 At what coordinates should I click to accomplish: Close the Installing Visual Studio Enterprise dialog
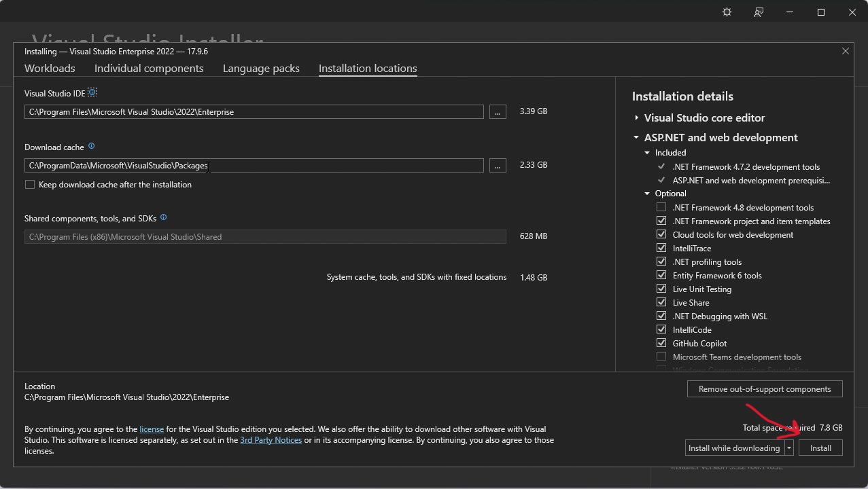pyautogui.click(x=846, y=51)
